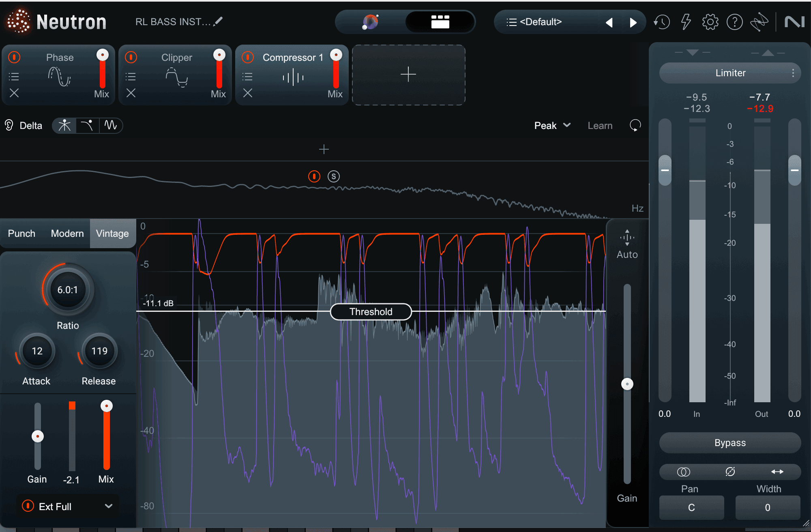
Task: Click the Native Instruments logo
Action: tap(794, 22)
